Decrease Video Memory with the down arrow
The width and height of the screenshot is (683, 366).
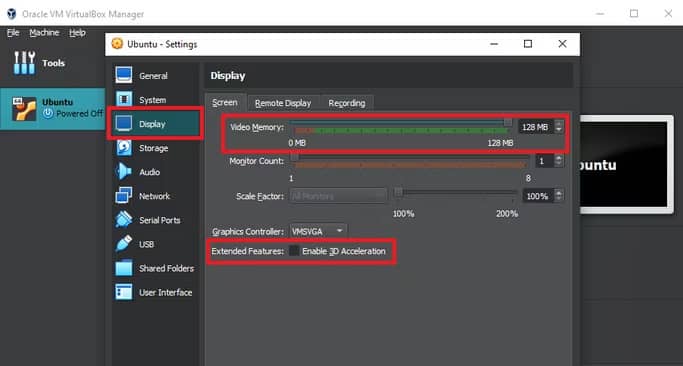(559, 130)
